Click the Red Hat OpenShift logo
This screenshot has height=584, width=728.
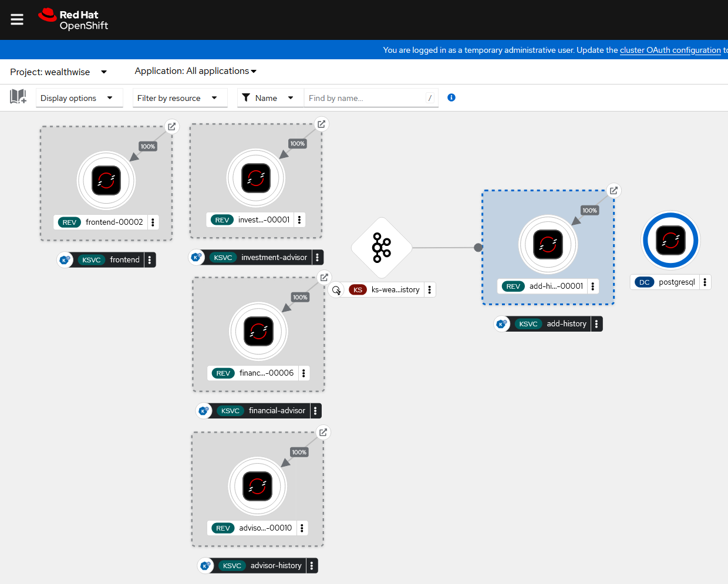[73, 19]
